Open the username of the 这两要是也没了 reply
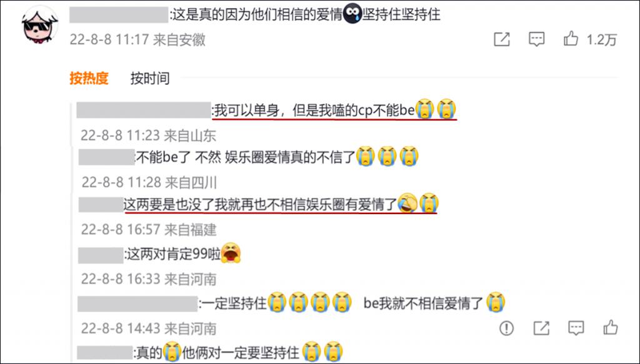Screen dimensions: 640x364 pos(101,205)
